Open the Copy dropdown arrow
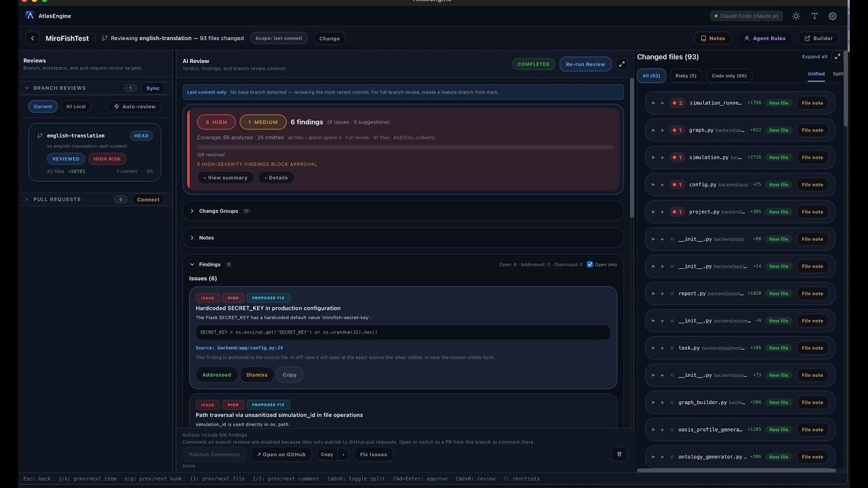Image resolution: width=868 pixels, height=488 pixels. click(x=343, y=454)
